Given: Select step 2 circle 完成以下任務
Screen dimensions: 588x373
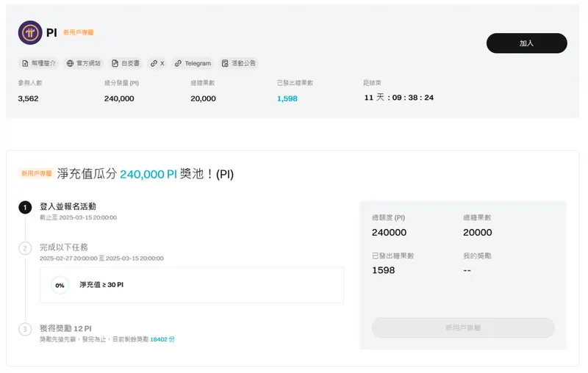Looking at the screenshot, I should click(x=25, y=248).
